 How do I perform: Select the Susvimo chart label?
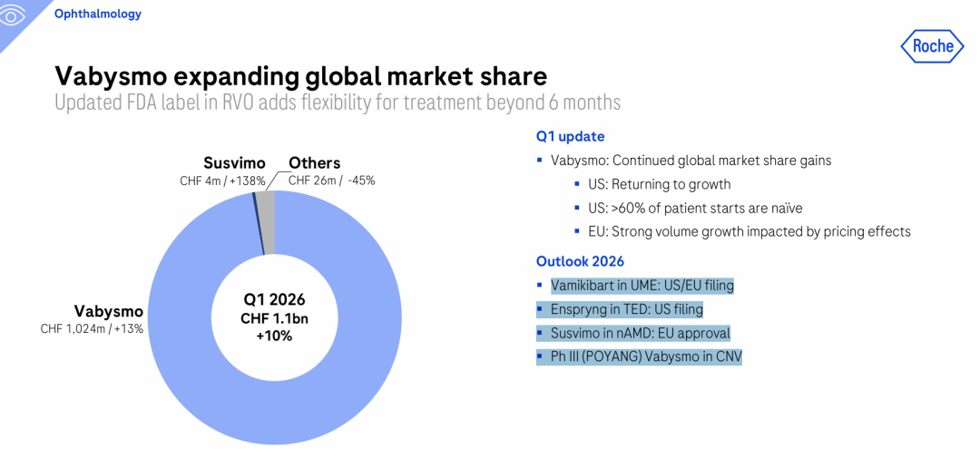234,163
